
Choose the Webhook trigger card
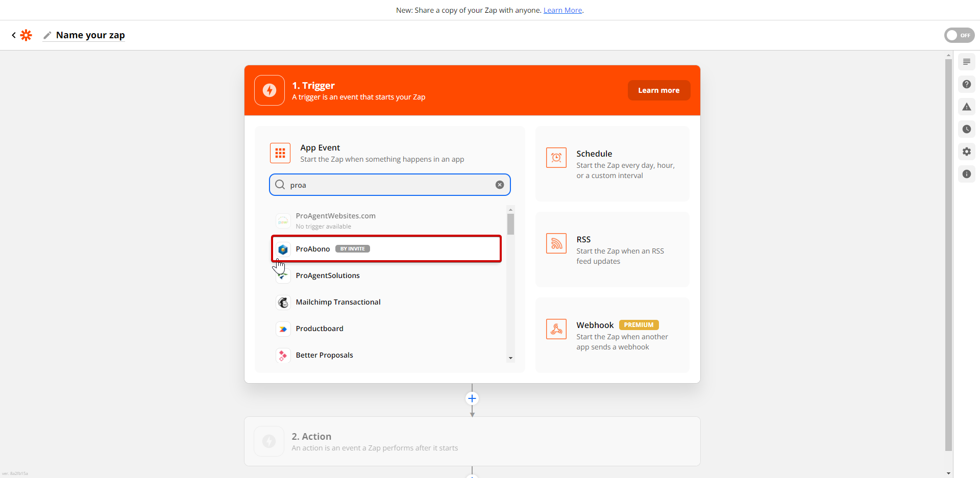(612, 335)
